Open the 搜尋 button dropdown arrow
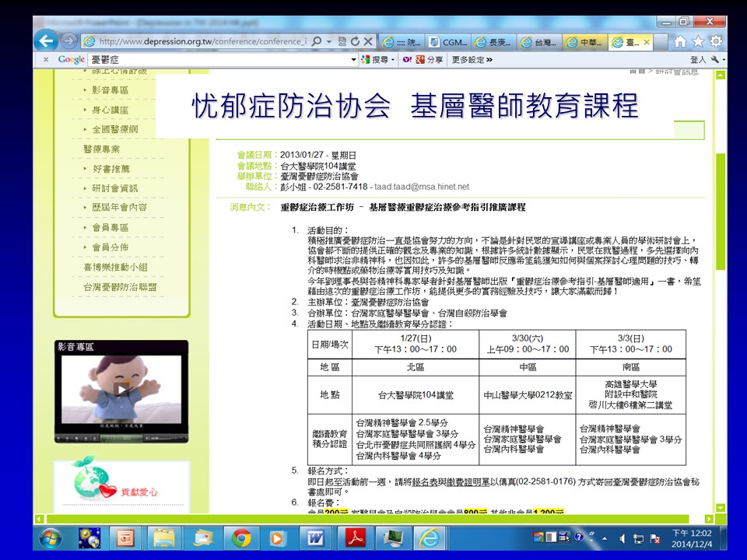747x560 pixels. coord(393,60)
